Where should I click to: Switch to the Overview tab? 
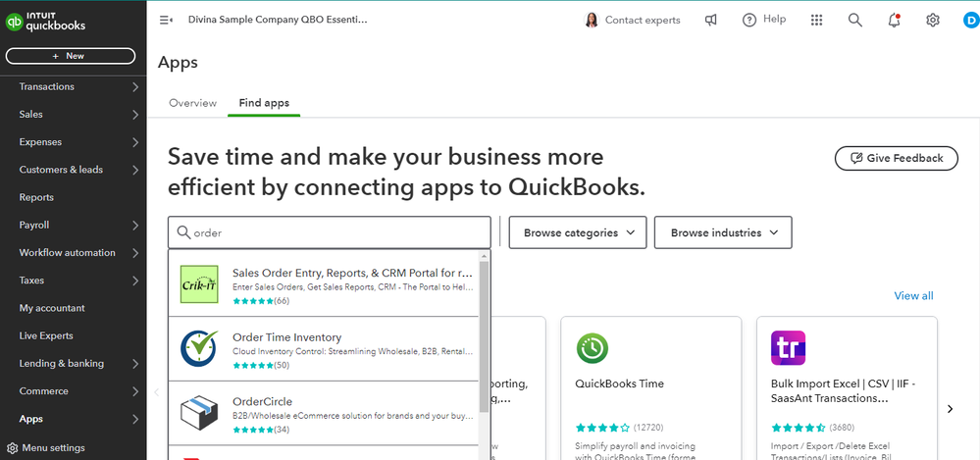tap(192, 103)
